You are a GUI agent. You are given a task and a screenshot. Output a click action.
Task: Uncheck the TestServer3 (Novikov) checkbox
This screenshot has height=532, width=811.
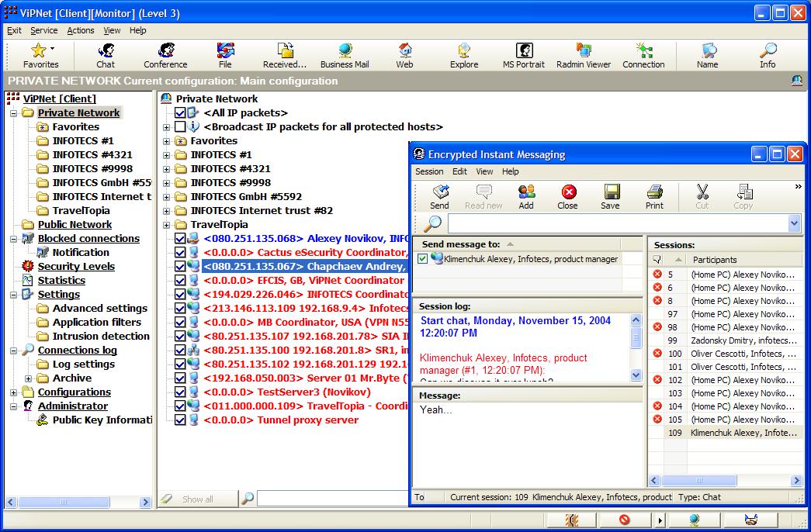click(180, 392)
